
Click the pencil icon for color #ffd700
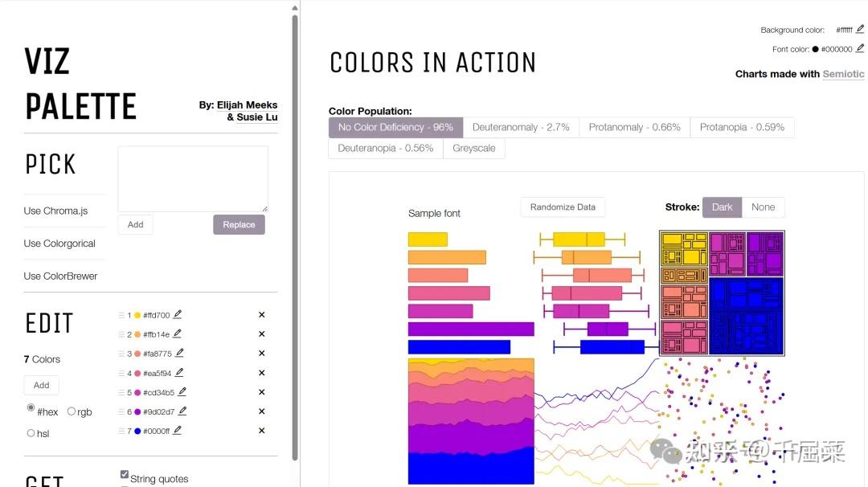point(178,314)
